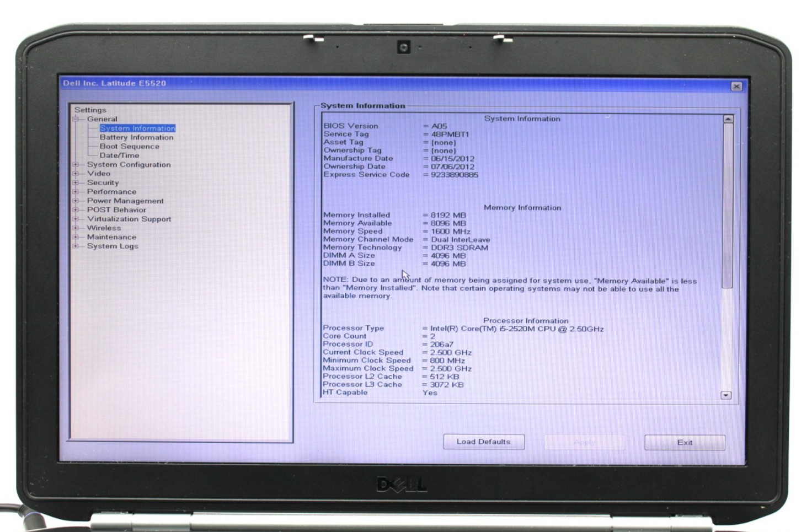Click the Memory Speed value 1600 MHz
Image resolution: width=812 pixels, height=532 pixels.
pyautogui.click(x=451, y=232)
